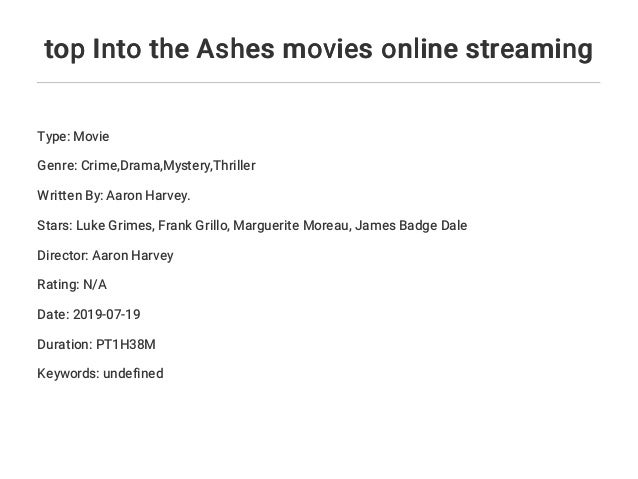
Task: Select the 'Type: Movie' line
Action: (x=73, y=136)
